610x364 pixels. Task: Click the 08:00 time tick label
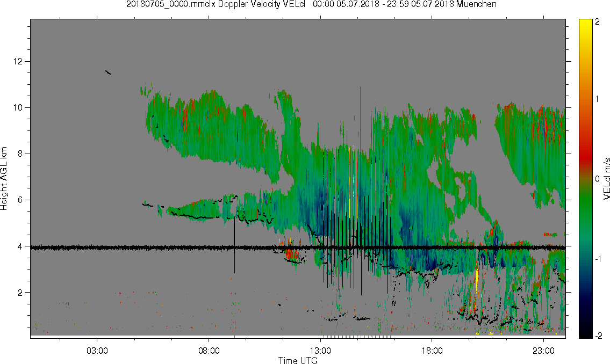[x=209, y=351]
